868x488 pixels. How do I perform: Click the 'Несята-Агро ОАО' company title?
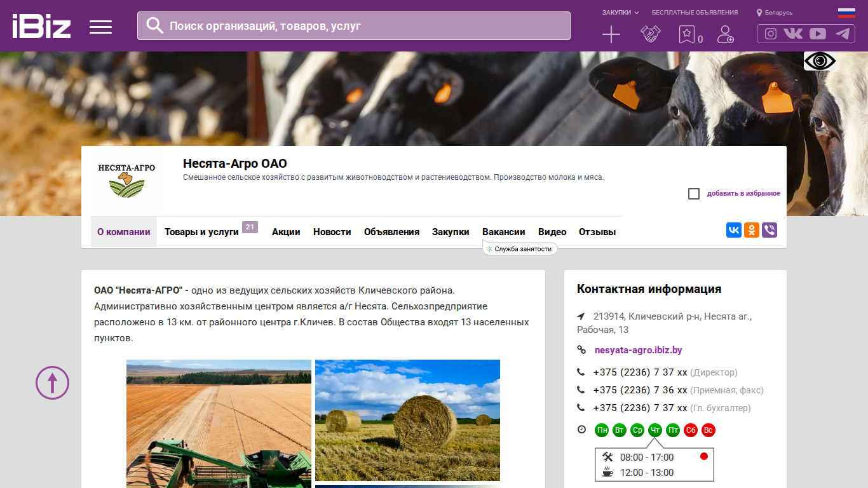[x=235, y=163]
